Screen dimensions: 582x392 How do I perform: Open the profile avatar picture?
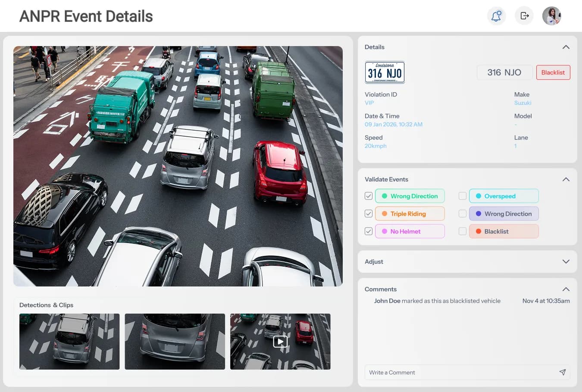coord(551,16)
